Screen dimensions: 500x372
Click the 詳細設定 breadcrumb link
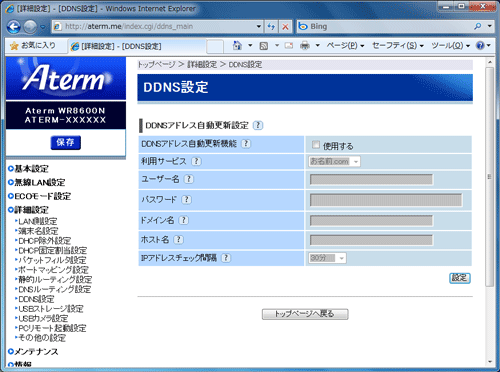click(202, 64)
